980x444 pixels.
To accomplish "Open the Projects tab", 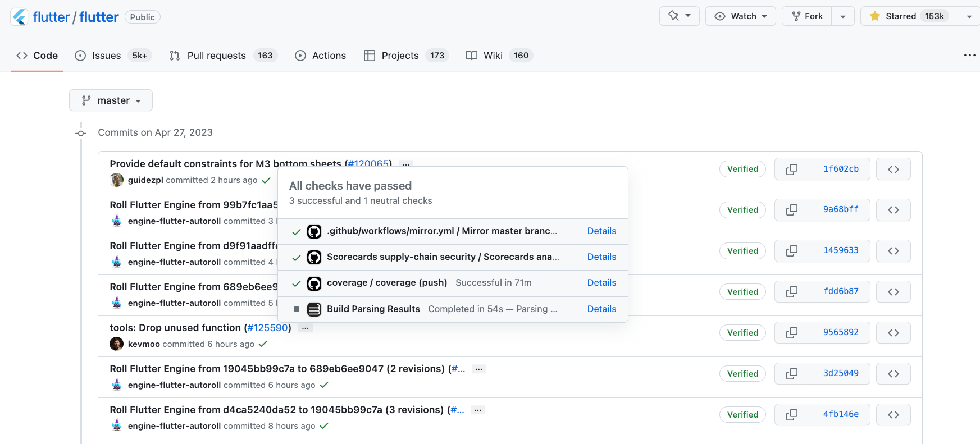I will pos(406,56).
